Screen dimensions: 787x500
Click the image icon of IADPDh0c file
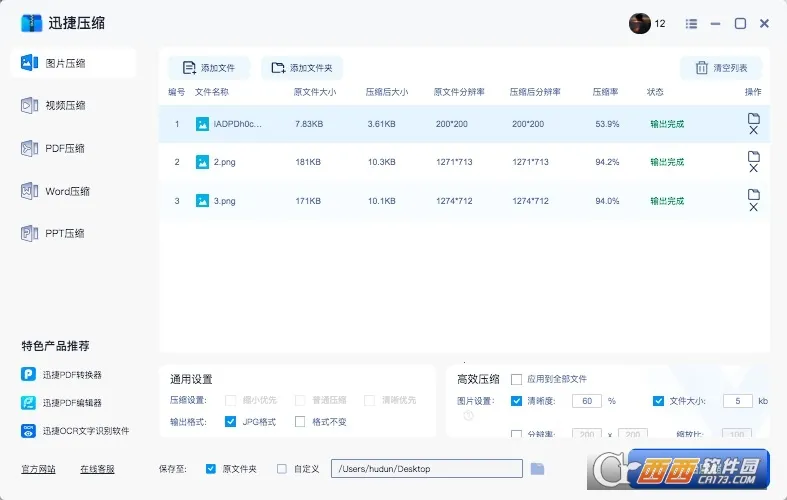coord(202,124)
